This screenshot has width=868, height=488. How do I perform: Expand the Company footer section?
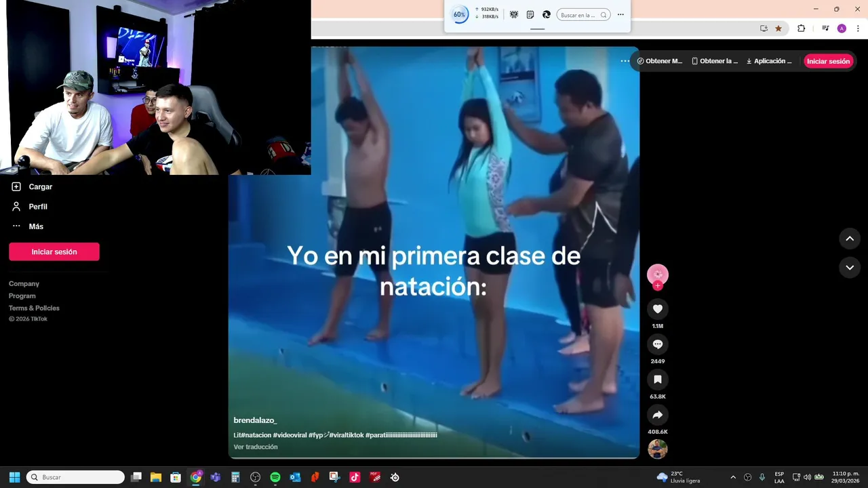(24, 283)
